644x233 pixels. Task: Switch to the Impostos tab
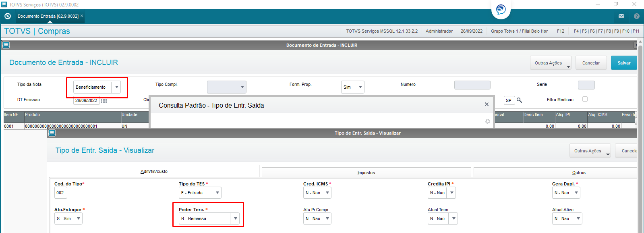[366, 173]
